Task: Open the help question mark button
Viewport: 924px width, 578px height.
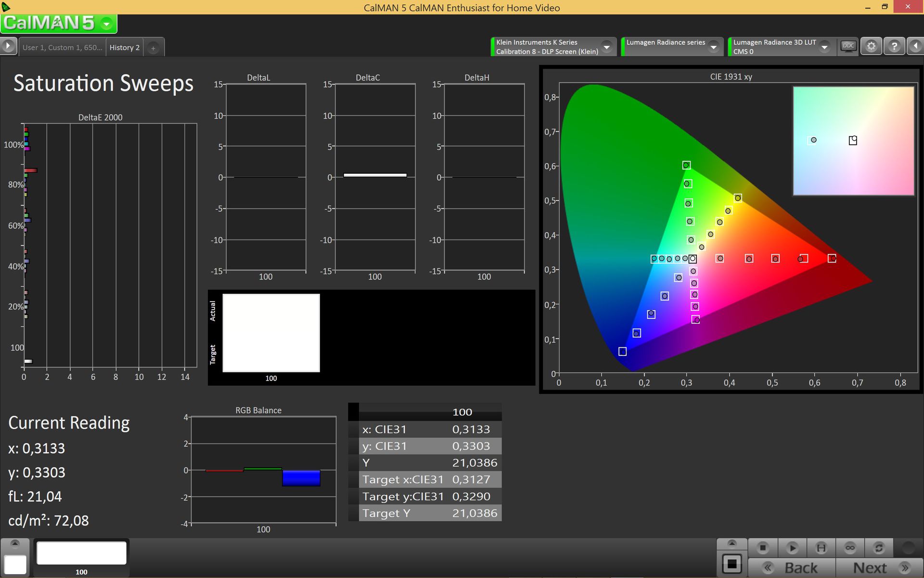Action: point(894,47)
